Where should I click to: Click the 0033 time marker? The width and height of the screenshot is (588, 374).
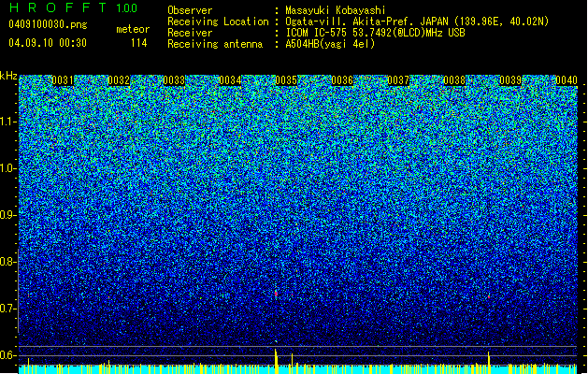[x=175, y=80]
